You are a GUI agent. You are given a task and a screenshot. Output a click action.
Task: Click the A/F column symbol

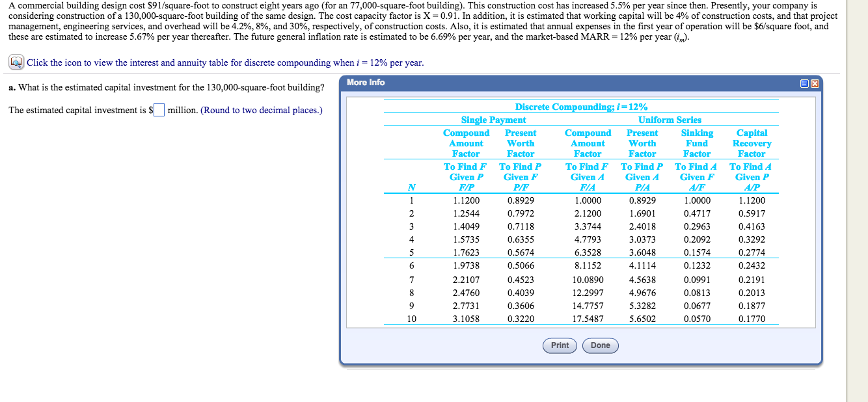[697, 188]
